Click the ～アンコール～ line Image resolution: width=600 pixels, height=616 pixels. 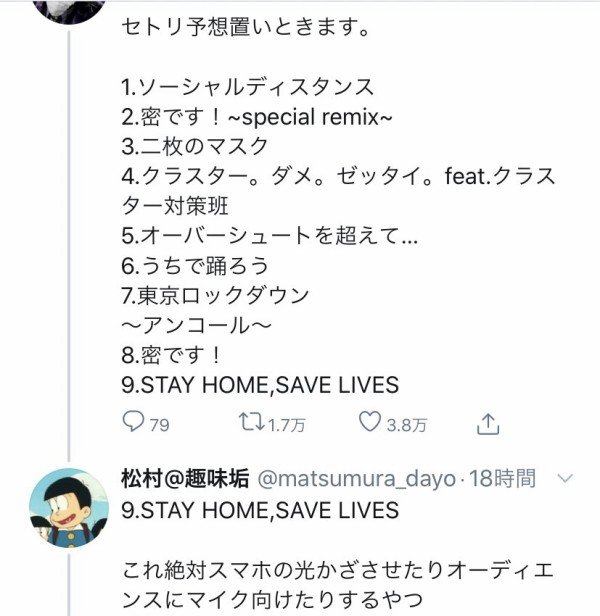click(x=196, y=325)
